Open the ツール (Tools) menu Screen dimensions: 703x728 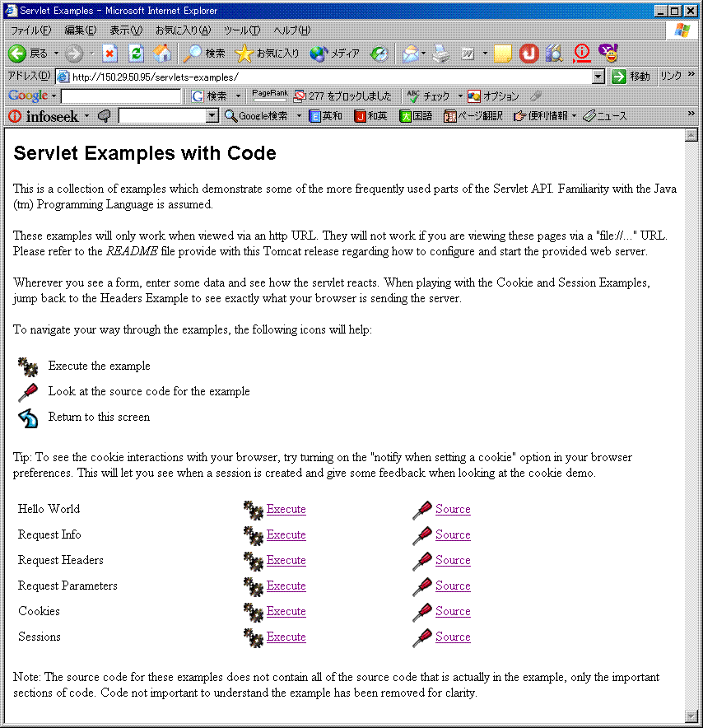(242, 30)
